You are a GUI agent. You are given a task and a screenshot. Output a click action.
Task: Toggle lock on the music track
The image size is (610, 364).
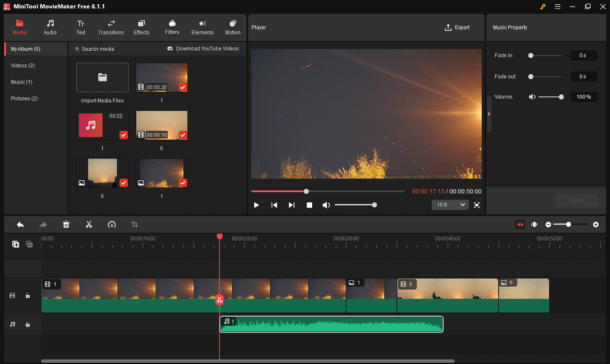tap(28, 324)
